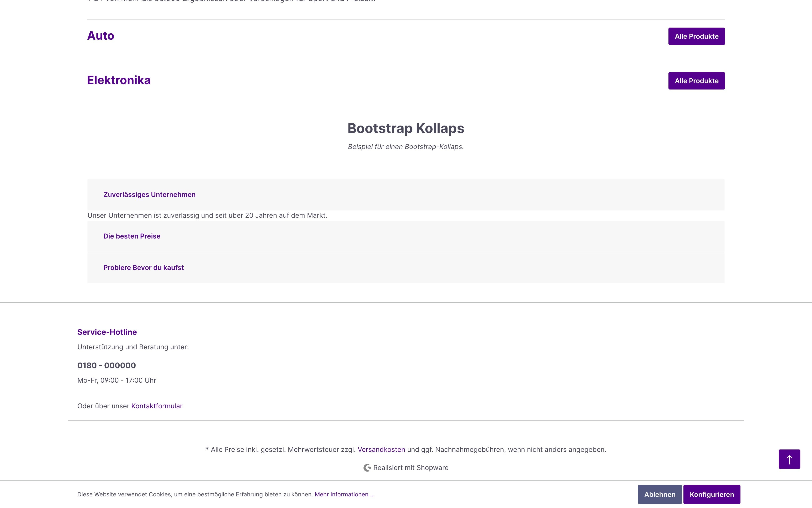This screenshot has height=508, width=812.
Task: Click Beispiel für einen Bootstrap-Kollaps subtitle
Action: (406, 147)
